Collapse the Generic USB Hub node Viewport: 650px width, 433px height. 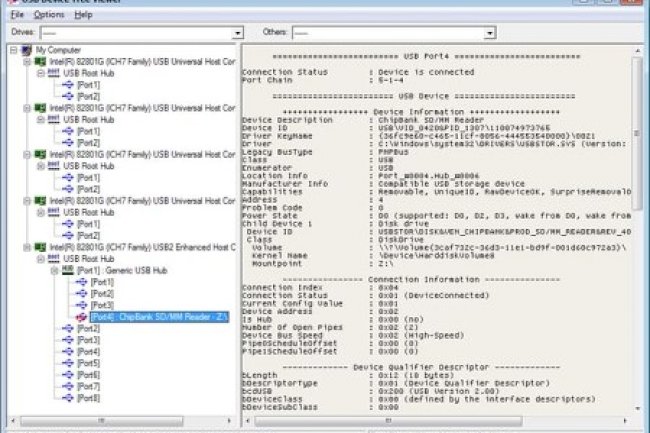pos(54,271)
